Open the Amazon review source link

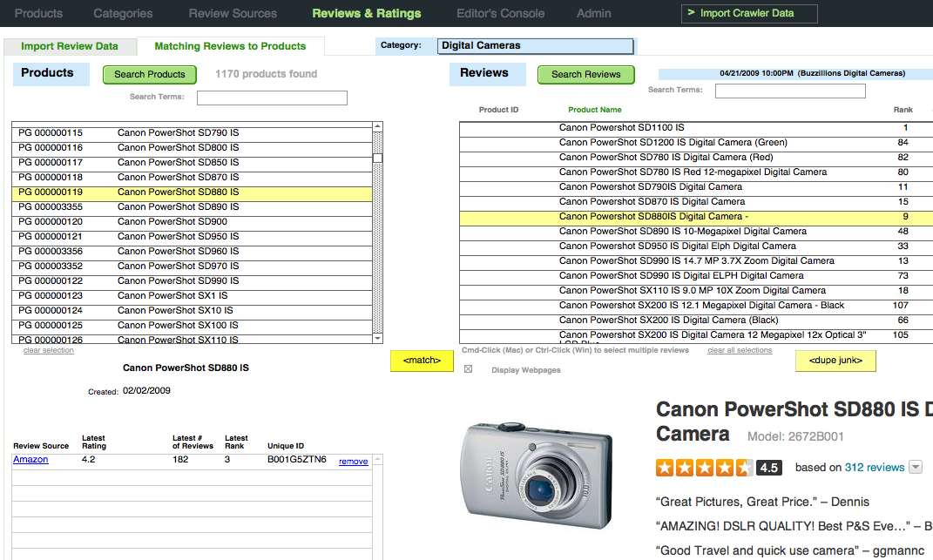point(30,460)
